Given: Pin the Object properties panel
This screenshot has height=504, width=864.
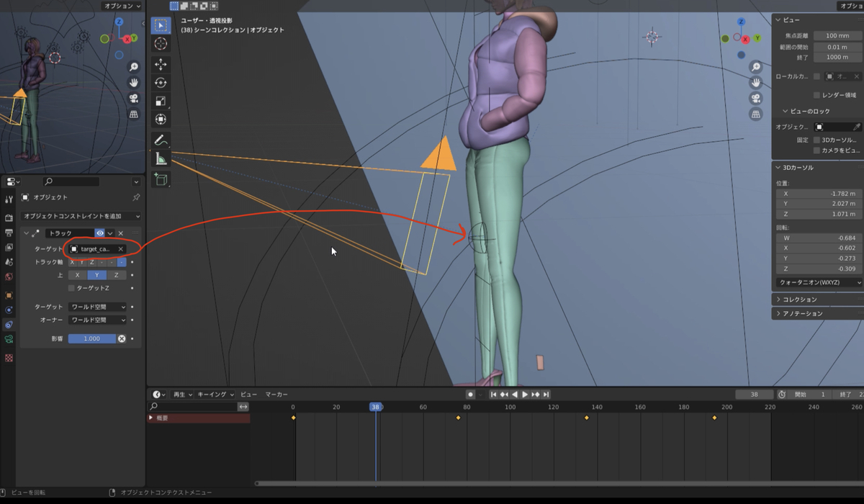Looking at the screenshot, I should point(136,197).
